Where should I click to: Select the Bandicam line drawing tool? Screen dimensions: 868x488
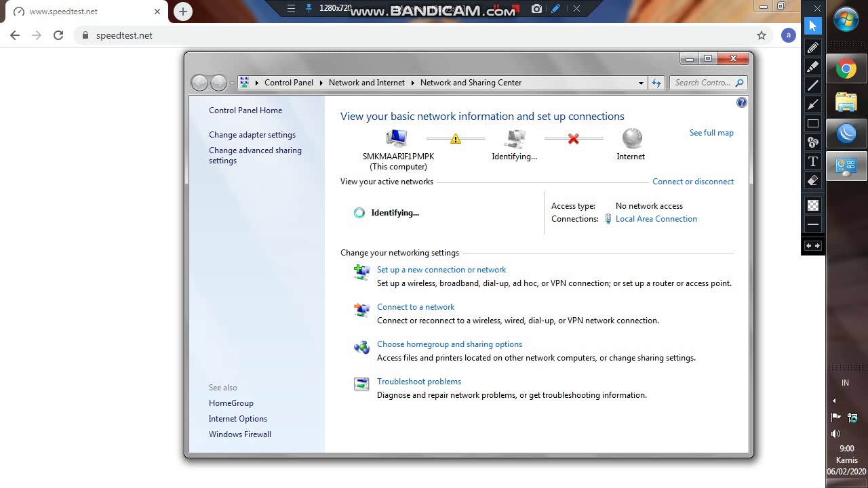coord(813,85)
